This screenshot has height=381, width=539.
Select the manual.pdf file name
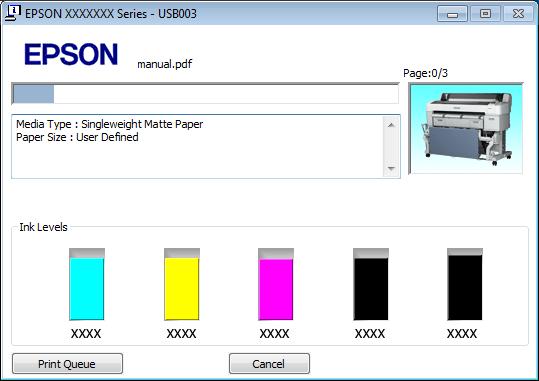[165, 64]
